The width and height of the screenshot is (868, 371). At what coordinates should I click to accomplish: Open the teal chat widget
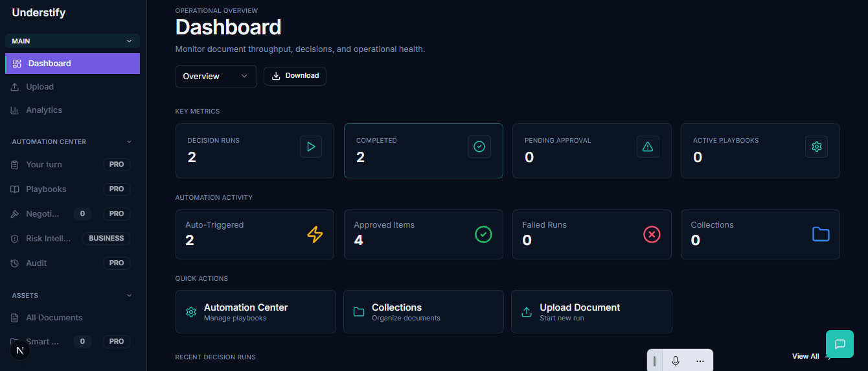pos(839,344)
